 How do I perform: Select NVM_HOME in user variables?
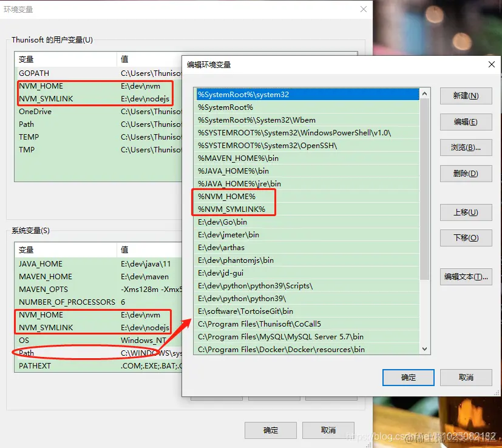98,86
